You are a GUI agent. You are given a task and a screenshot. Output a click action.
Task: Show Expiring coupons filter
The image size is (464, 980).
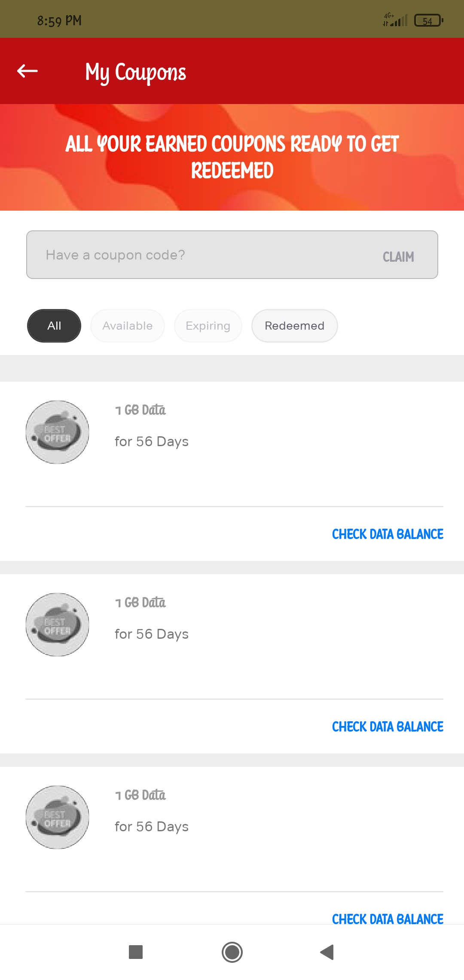[208, 326]
